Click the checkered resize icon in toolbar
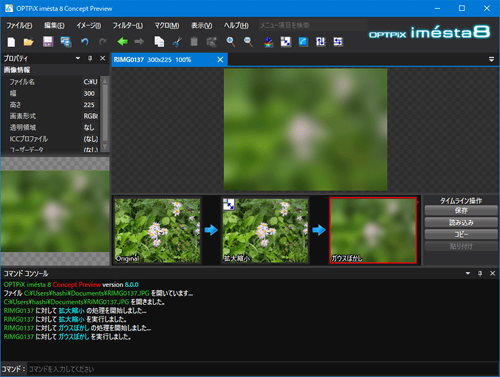The image size is (500, 377). pos(286,42)
